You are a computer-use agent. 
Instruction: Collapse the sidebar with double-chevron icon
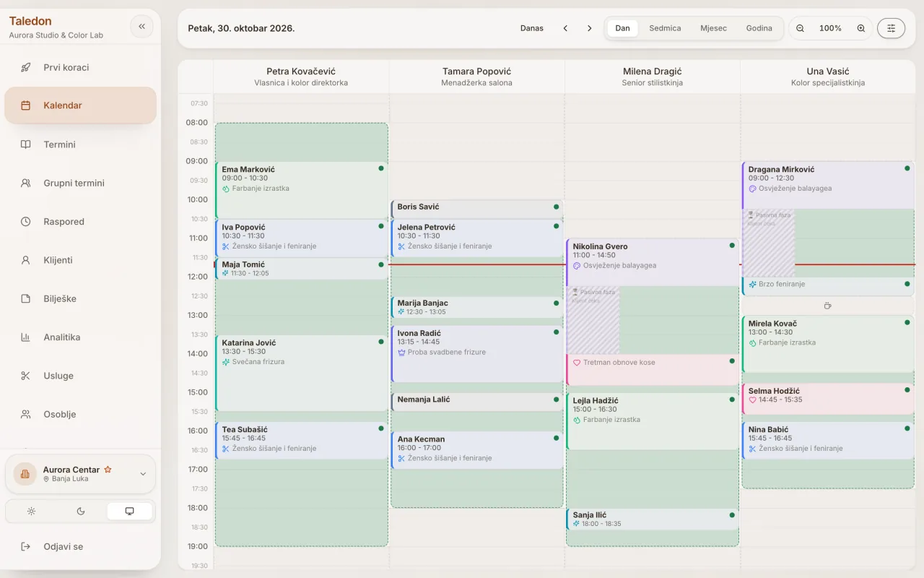pos(141,27)
